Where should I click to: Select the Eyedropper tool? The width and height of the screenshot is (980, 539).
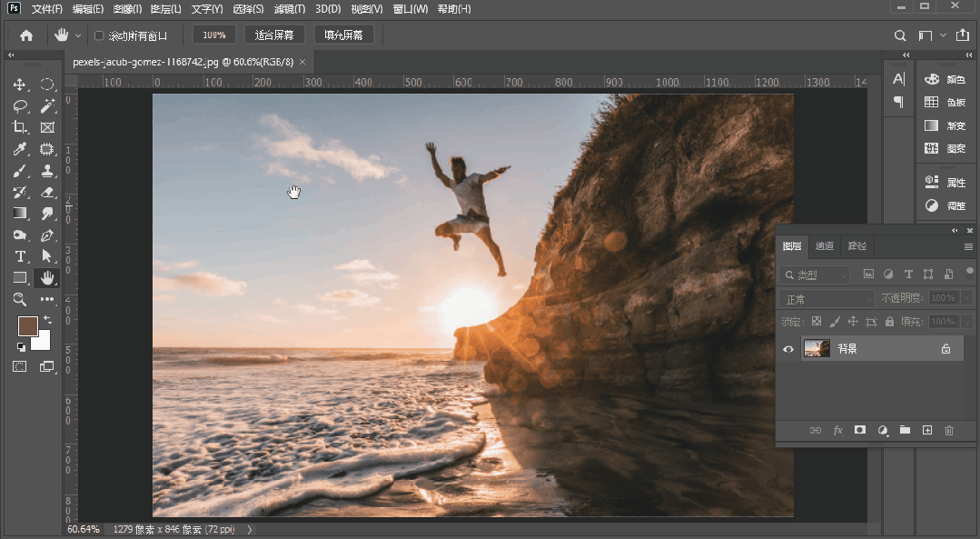20,149
